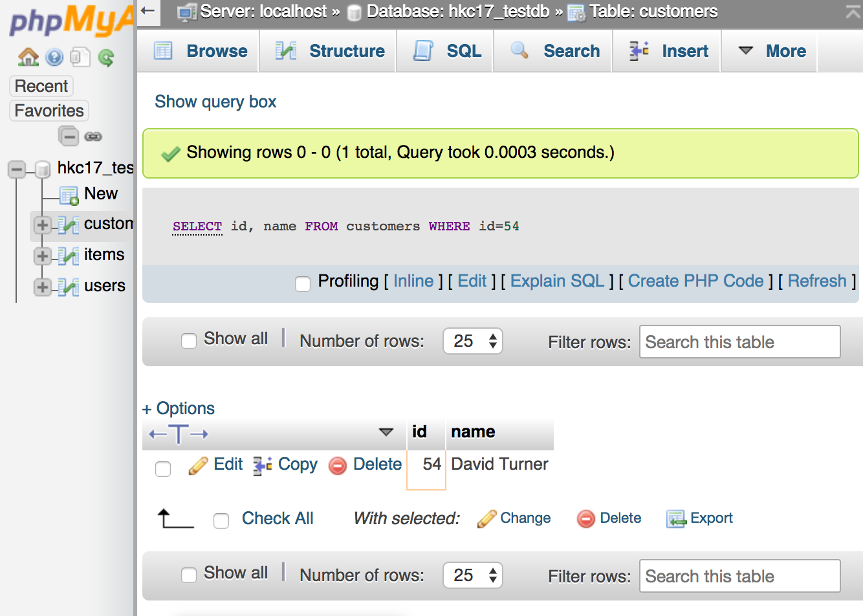This screenshot has height=616, width=863.
Task: Reload navigation panel green icon
Action: click(106, 58)
